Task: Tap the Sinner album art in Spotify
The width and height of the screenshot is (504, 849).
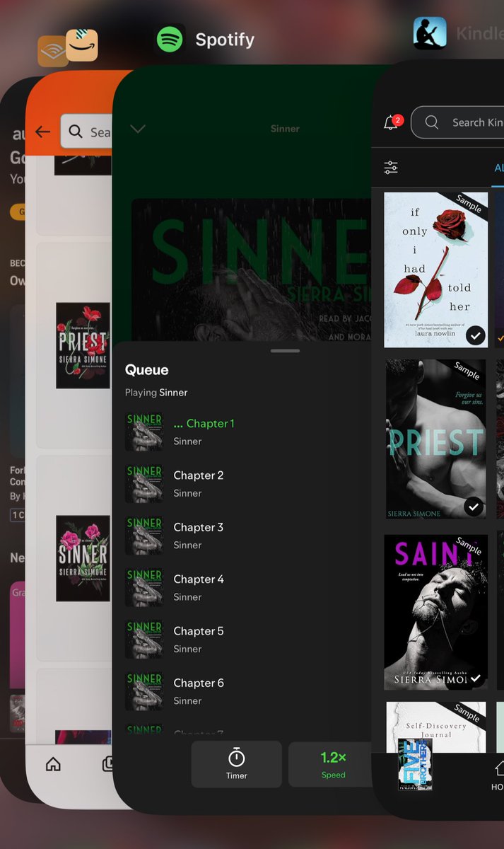Action: click(x=252, y=270)
